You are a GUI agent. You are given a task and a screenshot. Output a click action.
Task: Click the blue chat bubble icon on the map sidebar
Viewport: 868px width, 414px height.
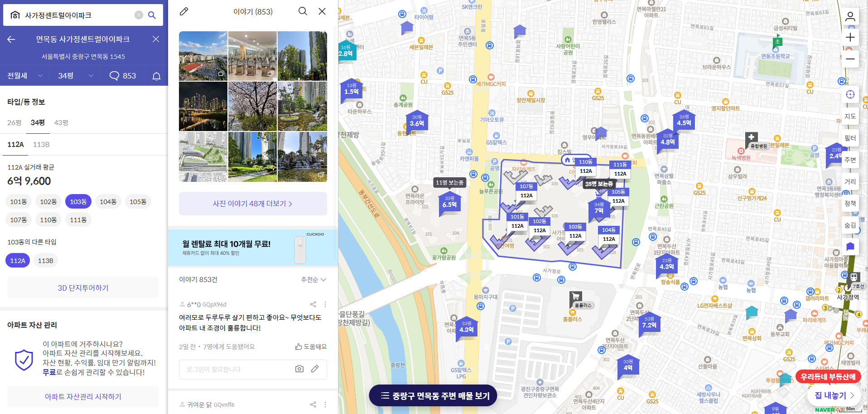tap(850, 246)
